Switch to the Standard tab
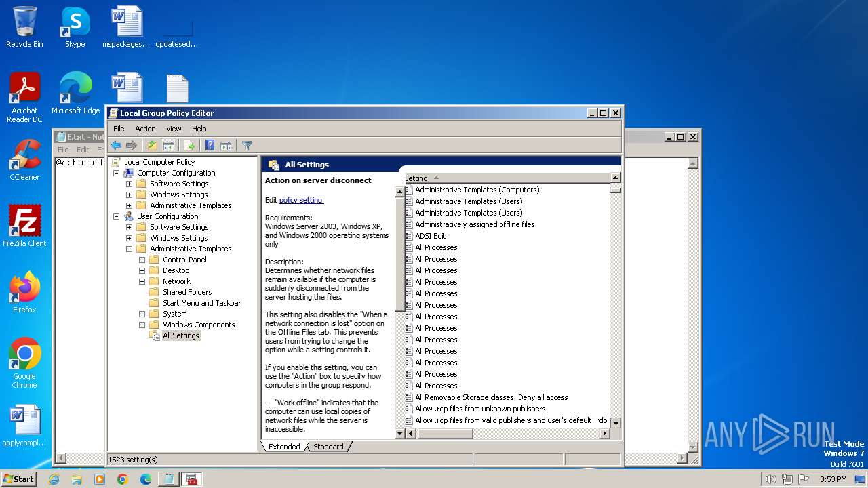Viewport: 868px width, 488px height. 328,447
